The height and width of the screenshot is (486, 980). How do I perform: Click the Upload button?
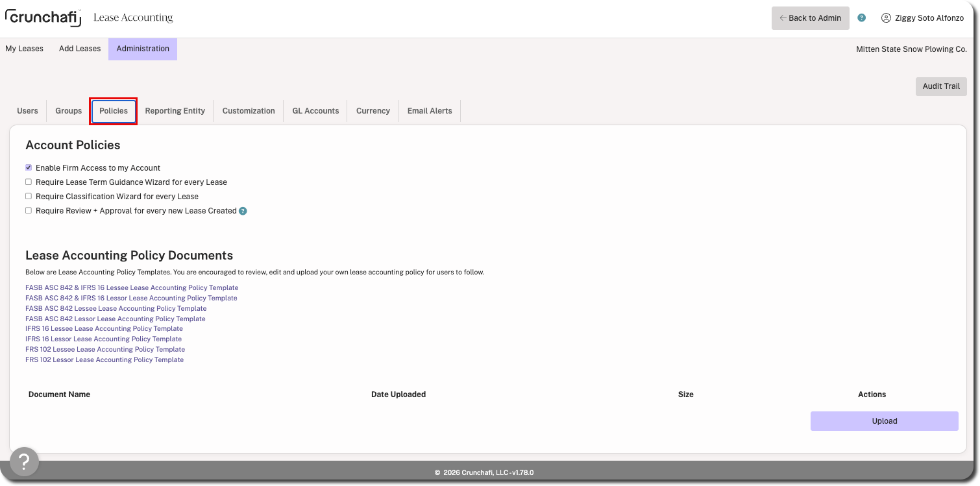coord(884,421)
